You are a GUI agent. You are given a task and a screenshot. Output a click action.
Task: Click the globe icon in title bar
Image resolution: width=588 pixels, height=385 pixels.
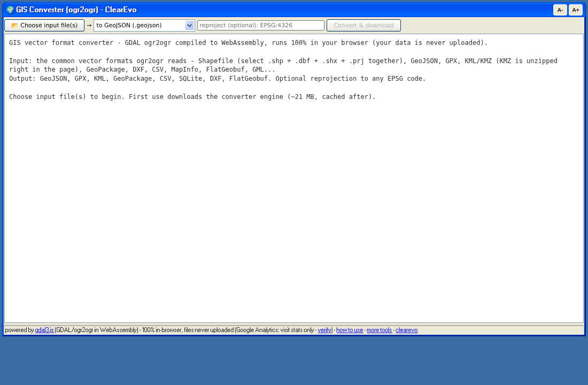10,10
